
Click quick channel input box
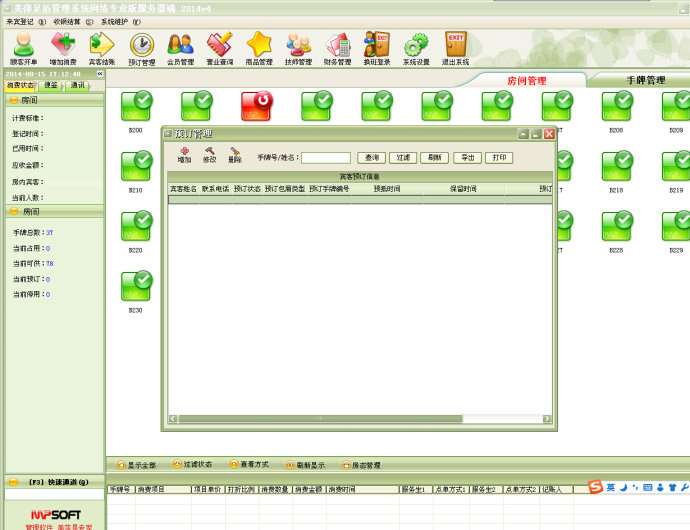54,494
